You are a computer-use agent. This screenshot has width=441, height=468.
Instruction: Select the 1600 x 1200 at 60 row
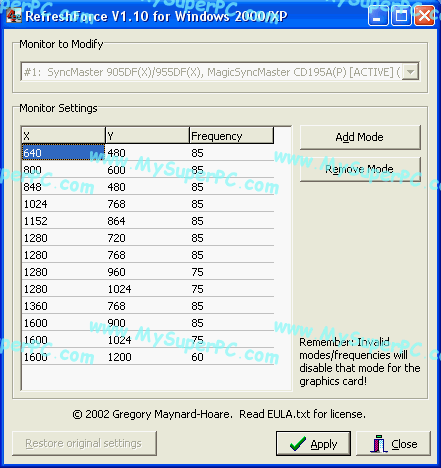pyautogui.click(x=148, y=357)
